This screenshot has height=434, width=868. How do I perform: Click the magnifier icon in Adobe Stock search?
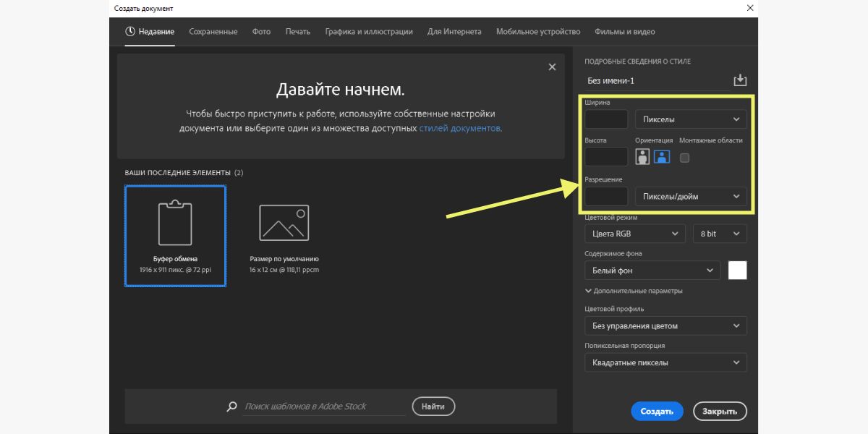pyautogui.click(x=231, y=407)
